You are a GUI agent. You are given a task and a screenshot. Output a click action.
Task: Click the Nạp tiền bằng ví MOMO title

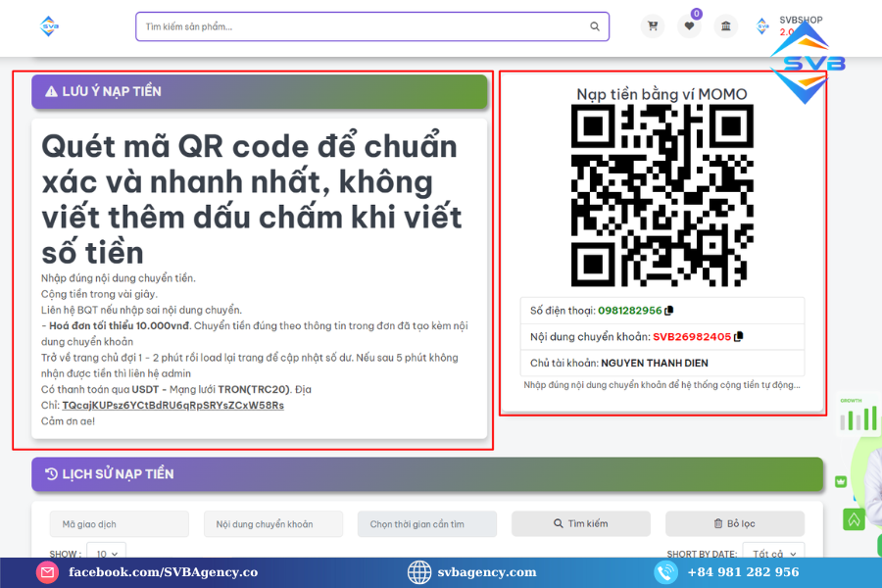pos(662,94)
